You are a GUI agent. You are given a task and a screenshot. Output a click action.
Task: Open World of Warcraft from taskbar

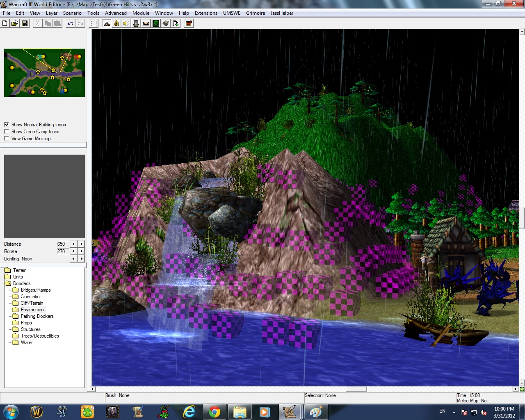[x=37, y=412]
